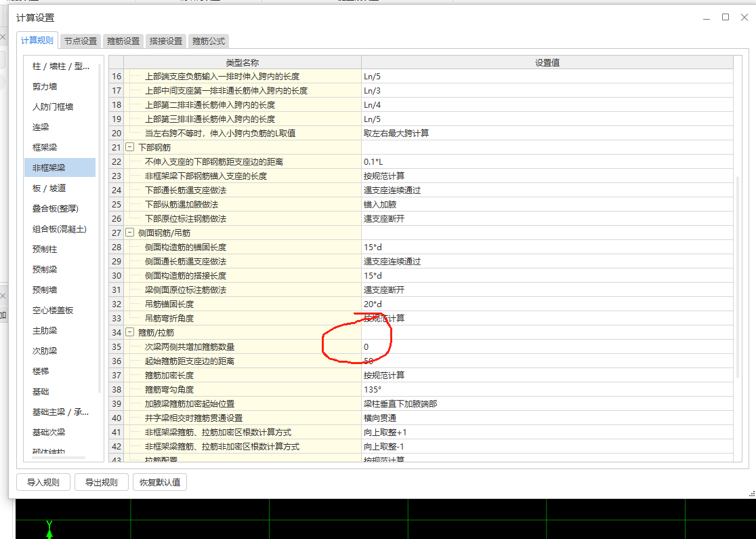The image size is (756, 539).
Task: Click the 设置值 column header
Action: (547, 62)
